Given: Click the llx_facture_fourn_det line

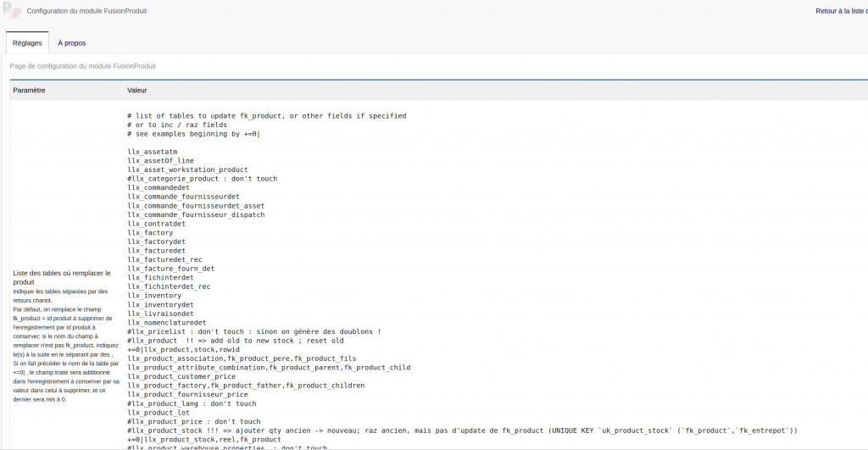Looking at the screenshot, I should (x=171, y=269).
